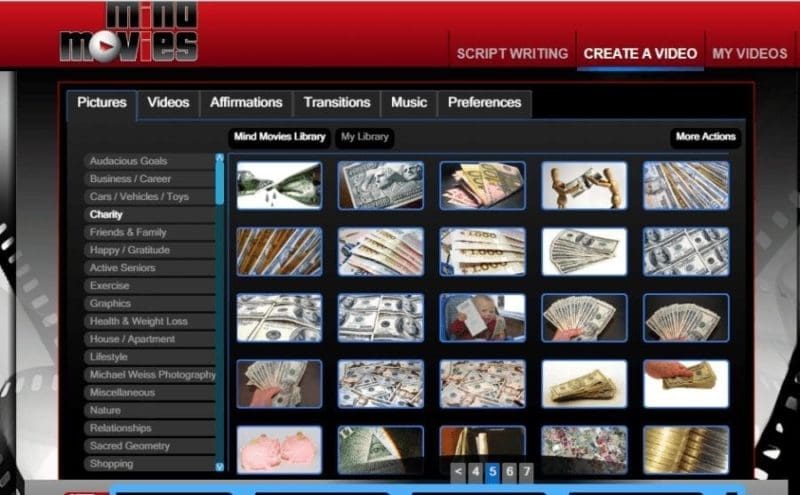This screenshot has width=800, height=495.
Task: Select the euro banknotes bundle thumbnail
Action: click(x=482, y=186)
